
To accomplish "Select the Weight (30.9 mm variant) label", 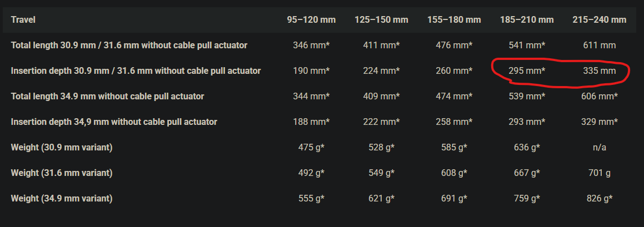I will coord(61,147).
